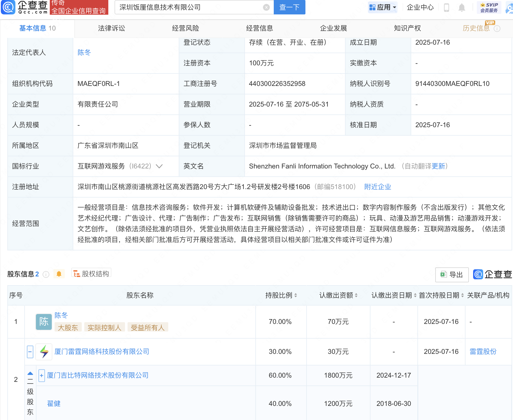Switch to the 法律诉讼 tab
The width and height of the screenshot is (513, 420).
click(x=111, y=28)
